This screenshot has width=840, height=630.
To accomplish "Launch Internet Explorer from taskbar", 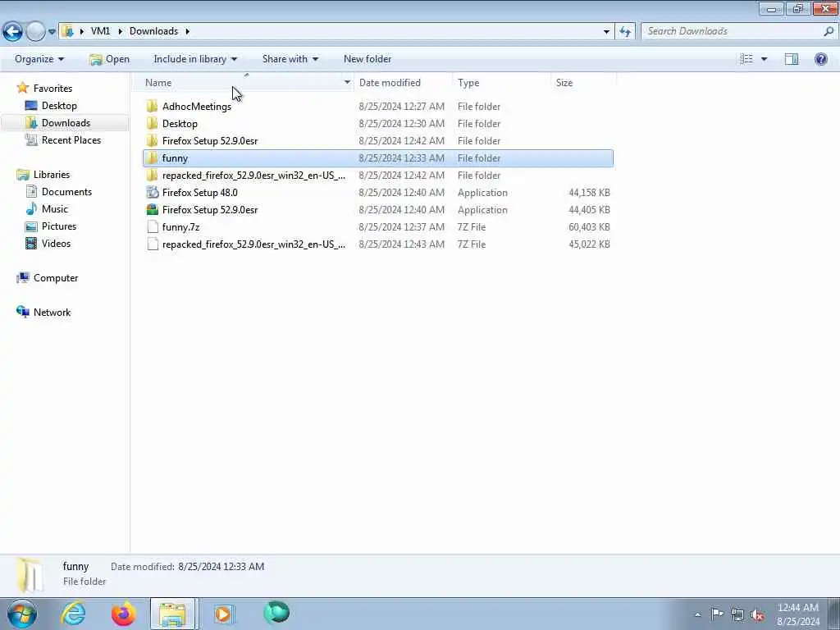I will tap(73, 614).
